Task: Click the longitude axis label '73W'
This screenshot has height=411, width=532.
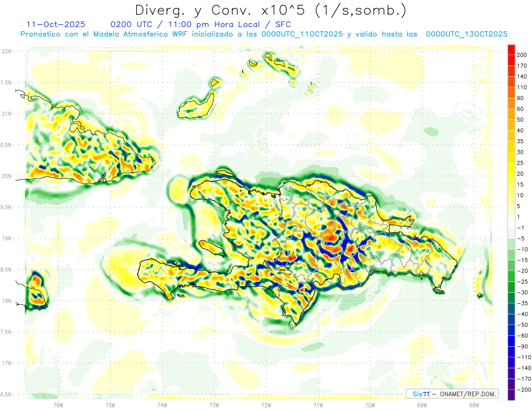Action: point(214,405)
